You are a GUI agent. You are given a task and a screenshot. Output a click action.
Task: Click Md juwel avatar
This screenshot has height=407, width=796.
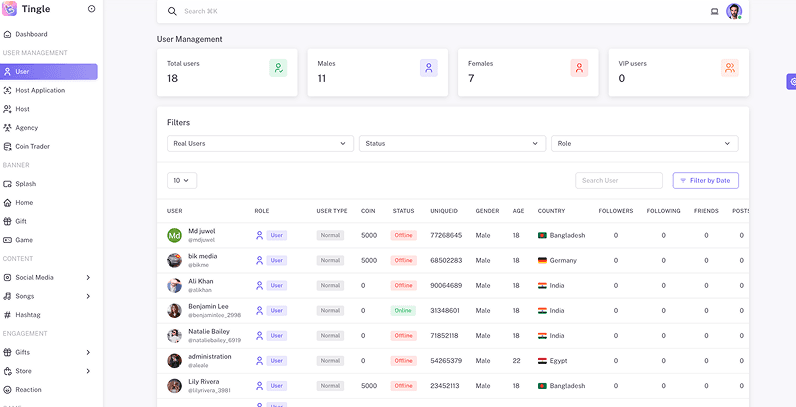click(175, 235)
